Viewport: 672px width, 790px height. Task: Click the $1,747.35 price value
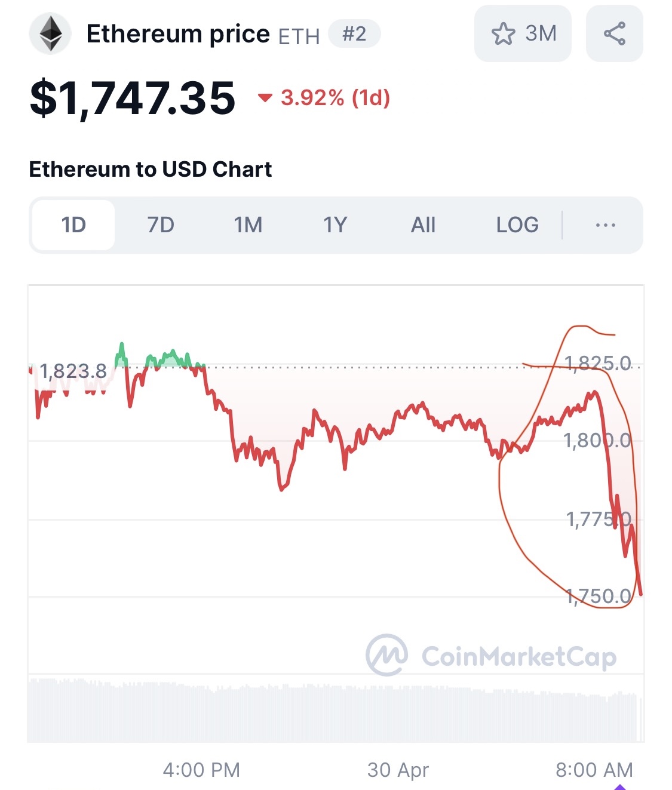coord(133,98)
